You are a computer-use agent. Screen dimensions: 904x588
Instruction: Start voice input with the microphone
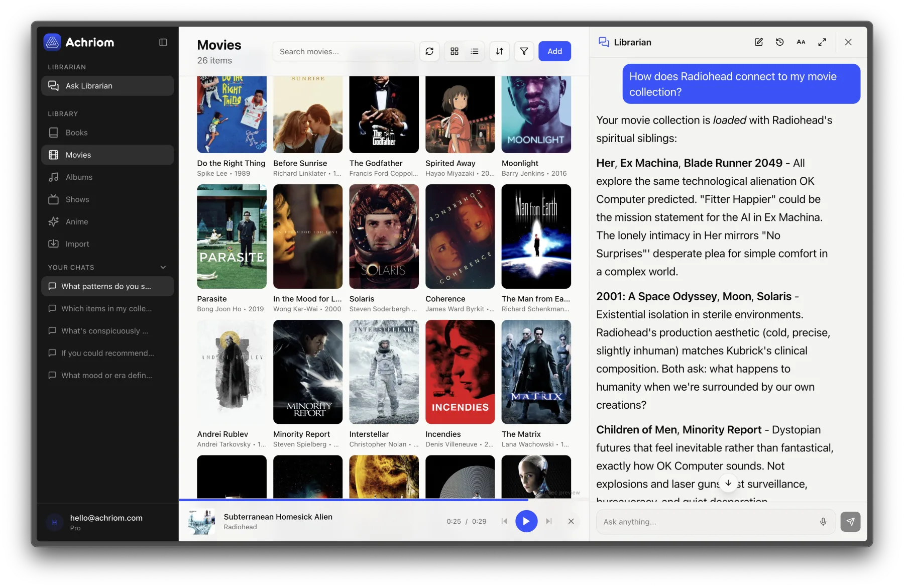coord(823,522)
